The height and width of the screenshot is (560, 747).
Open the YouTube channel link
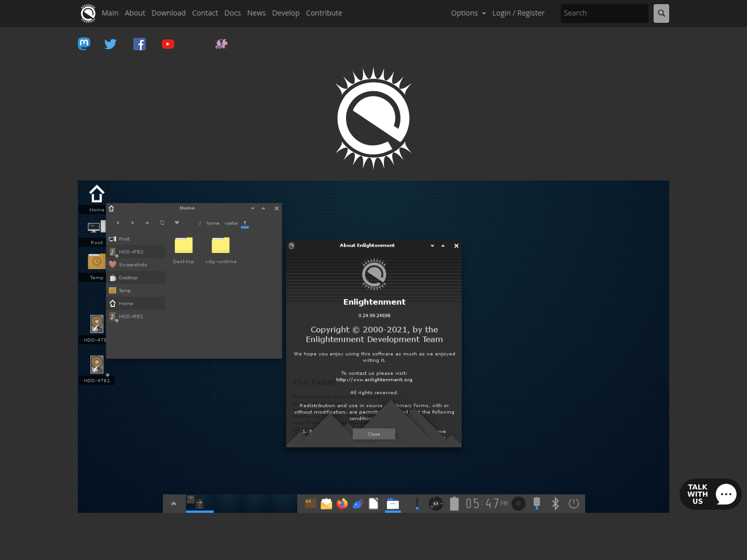point(168,44)
